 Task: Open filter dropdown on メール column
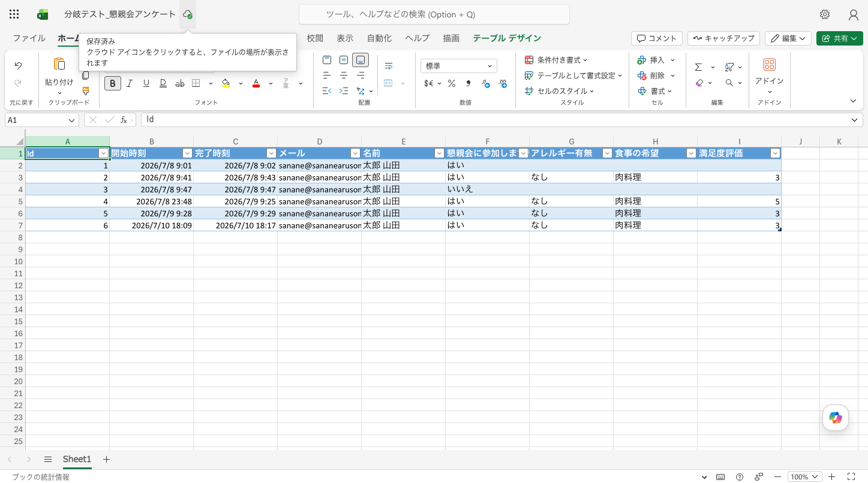[x=356, y=153]
